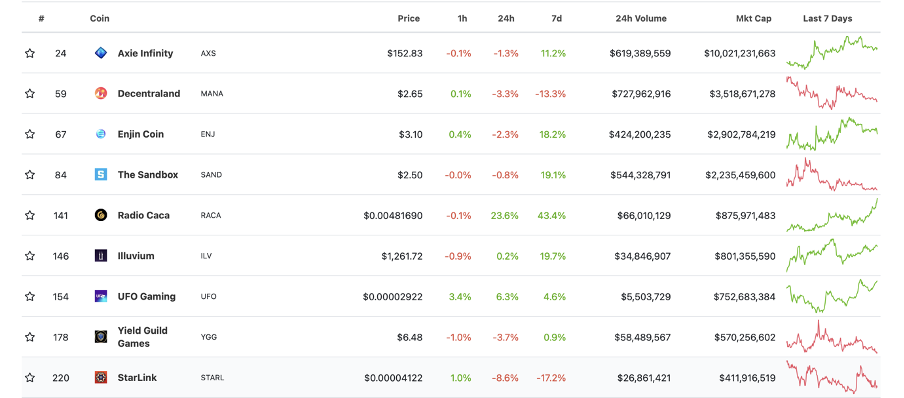The image size is (904, 398).
Task: Toggle favorite star for Radio Caca
Action: (x=30, y=215)
